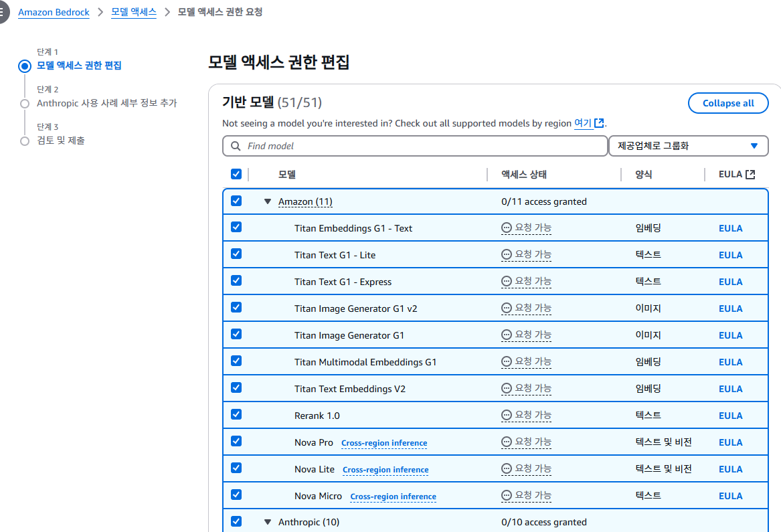This screenshot has width=781, height=532.
Task: Click the status icon for Nova Pro
Action: click(507, 442)
